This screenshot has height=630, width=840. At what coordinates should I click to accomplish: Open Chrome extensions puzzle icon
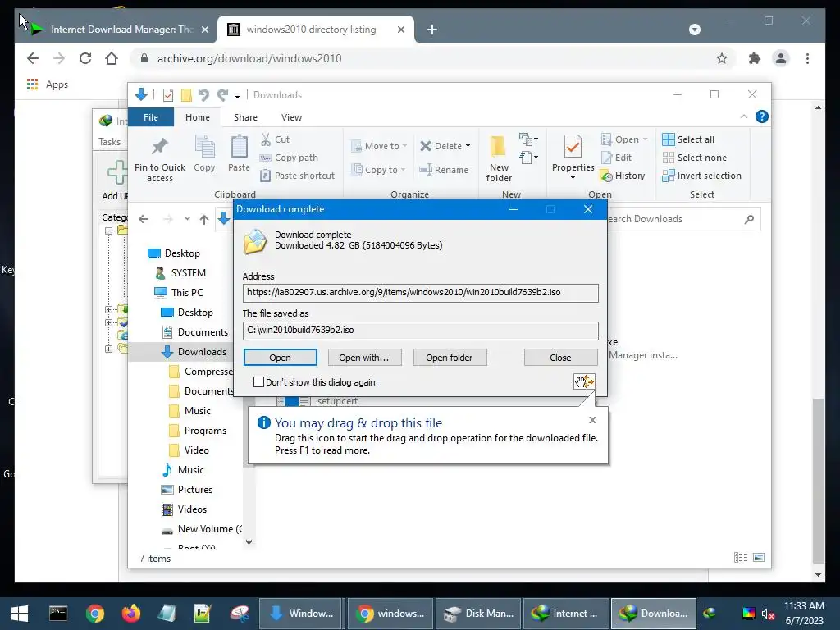pyautogui.click(x=755, y=58)
